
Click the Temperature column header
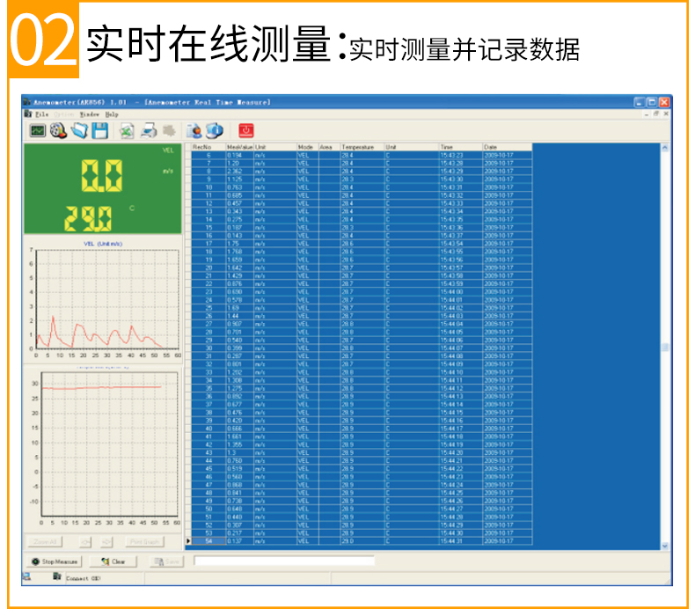point(361,147)
